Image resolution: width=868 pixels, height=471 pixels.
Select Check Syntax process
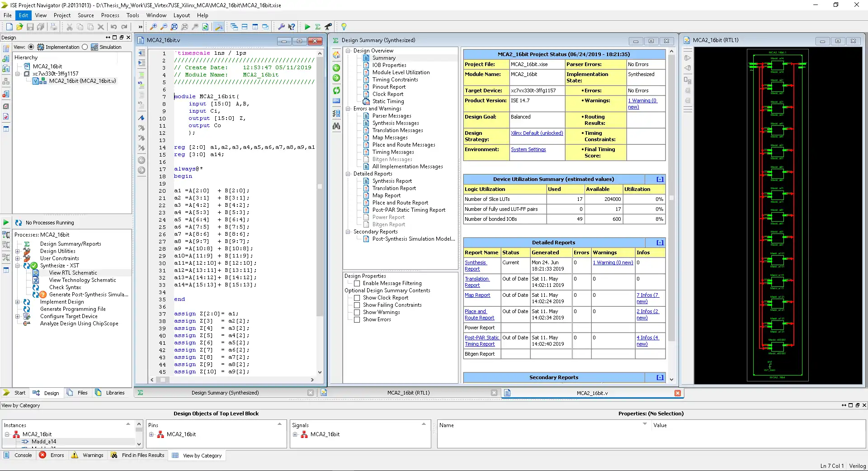click(x=65, y=287)
